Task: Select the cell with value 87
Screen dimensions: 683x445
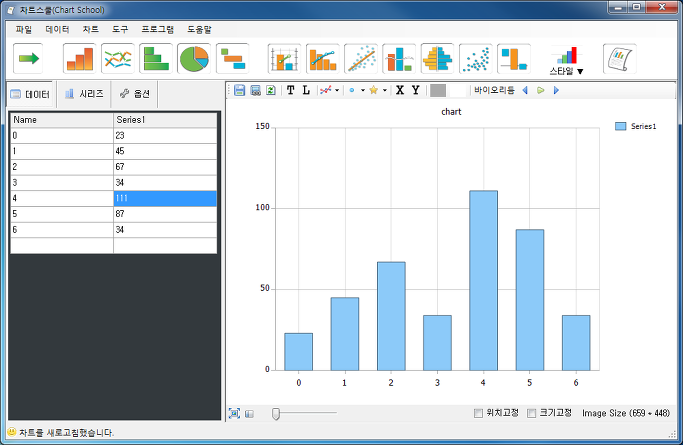Action: click(165, 214)
